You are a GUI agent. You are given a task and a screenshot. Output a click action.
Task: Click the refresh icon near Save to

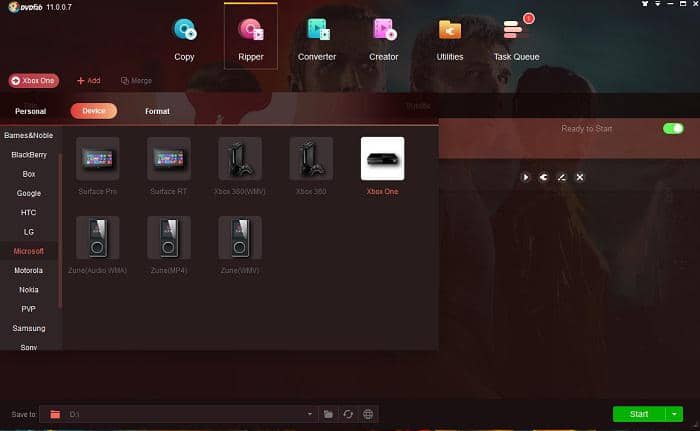coord(348,414)
